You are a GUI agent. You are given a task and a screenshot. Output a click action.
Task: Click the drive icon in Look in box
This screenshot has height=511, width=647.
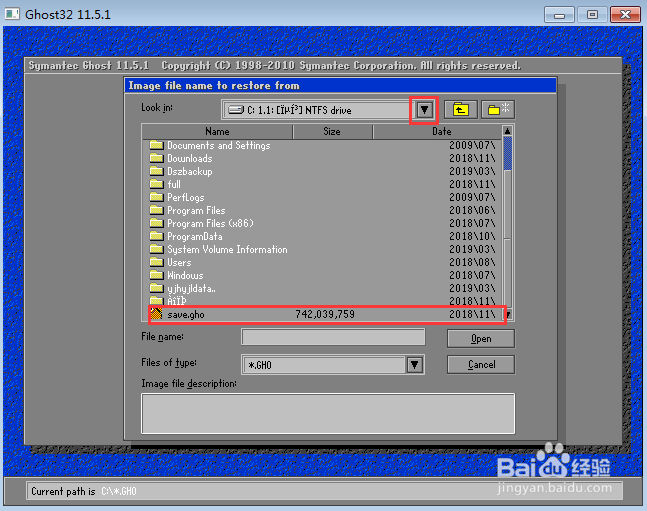click(236, 110)
